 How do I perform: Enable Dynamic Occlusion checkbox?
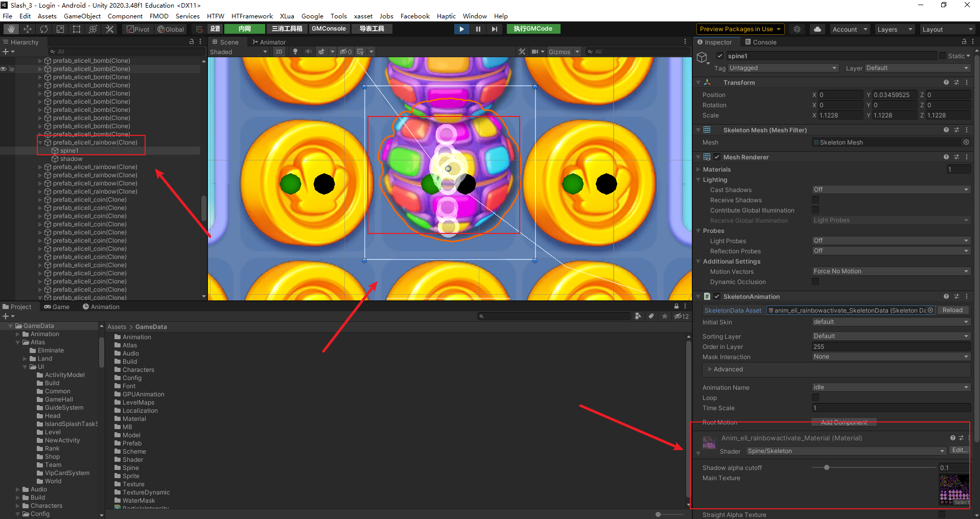click(x=815, y=282)
